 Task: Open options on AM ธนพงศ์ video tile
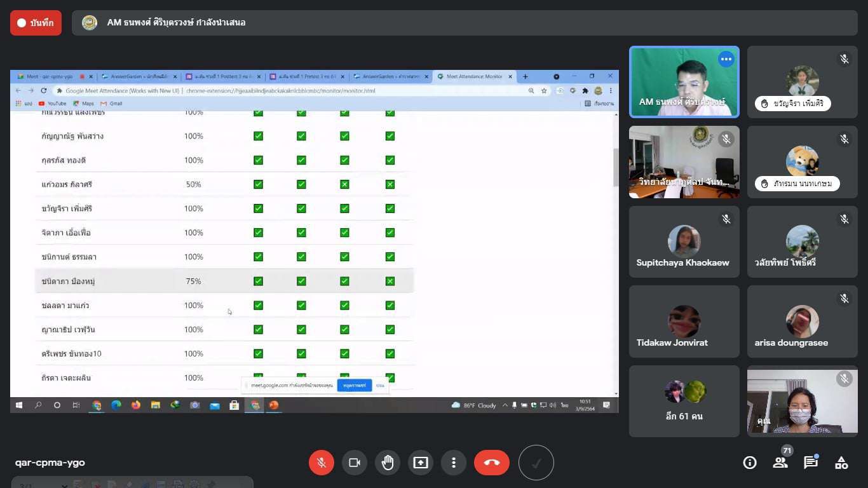pyautogui.click(x=726, y=59)
